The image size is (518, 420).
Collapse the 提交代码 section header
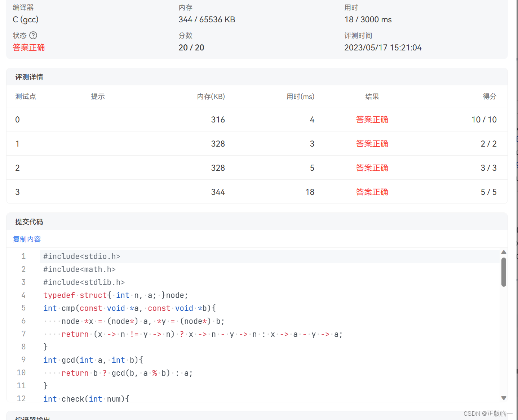tap(29, 222)
